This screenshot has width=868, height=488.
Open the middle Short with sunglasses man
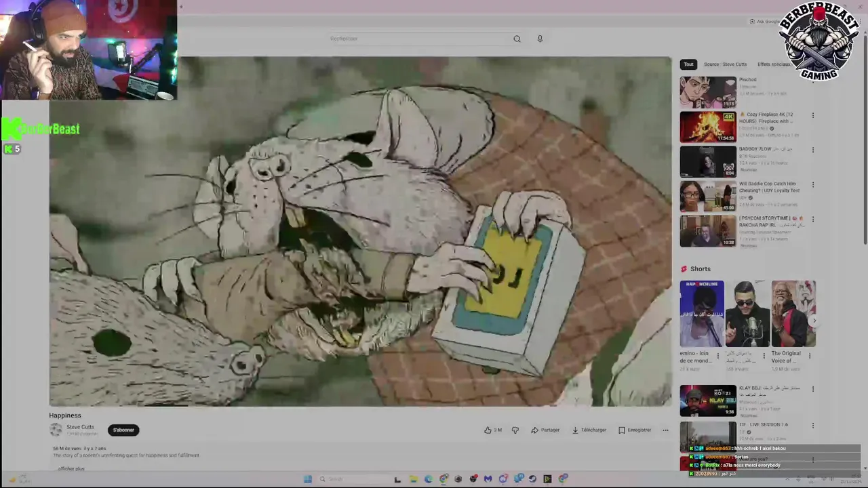click(747, 314)
